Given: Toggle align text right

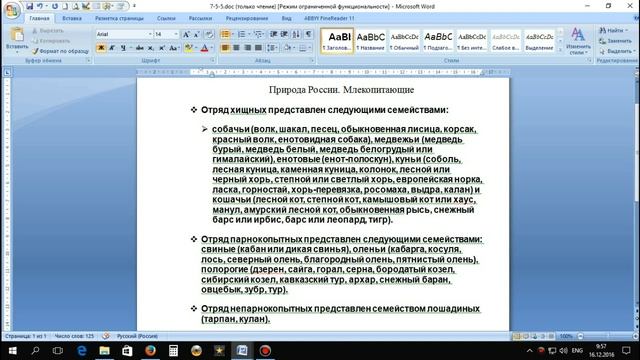Looking at the screenshot, I should point(247,48).
